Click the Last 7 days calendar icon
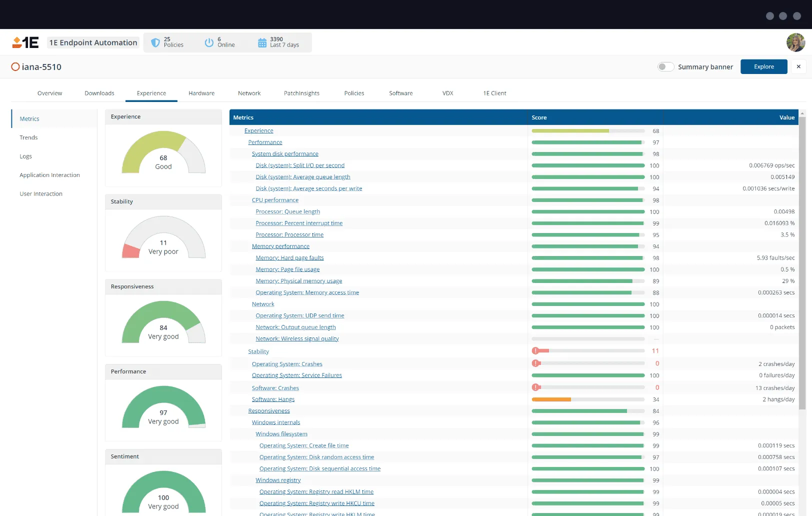The width and height of the screenshot is (812, 516). (261, 42)
